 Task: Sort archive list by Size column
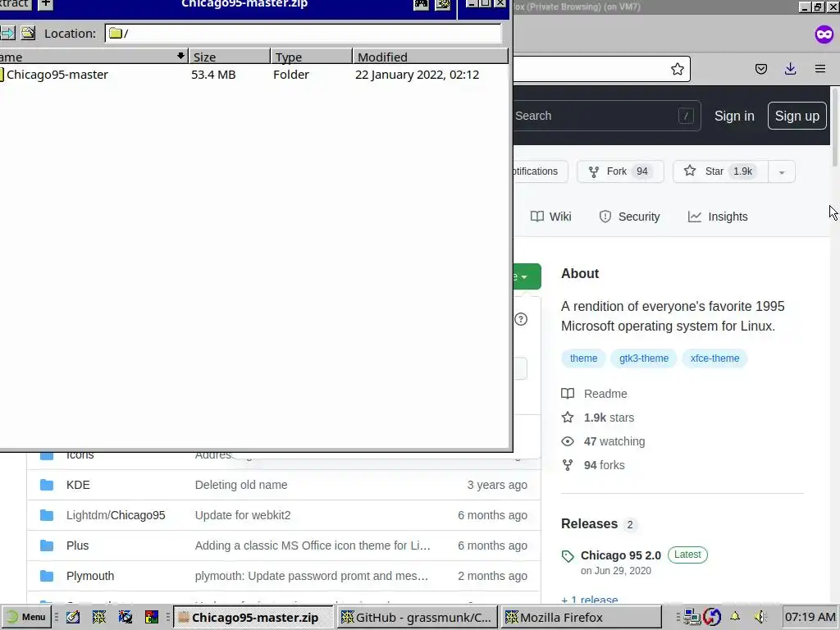[x=230, y=57]
